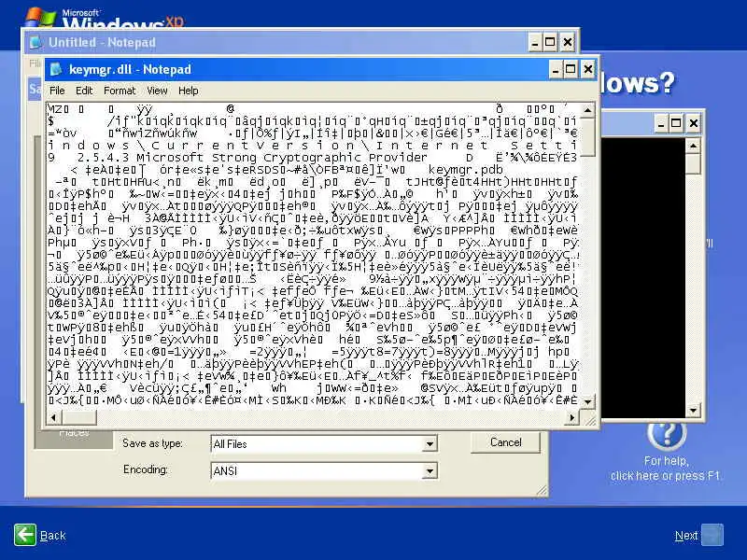Click the scroll down arrow in the black console window
This screenshot has width=747, height=560.
click(x=693, y=410)
